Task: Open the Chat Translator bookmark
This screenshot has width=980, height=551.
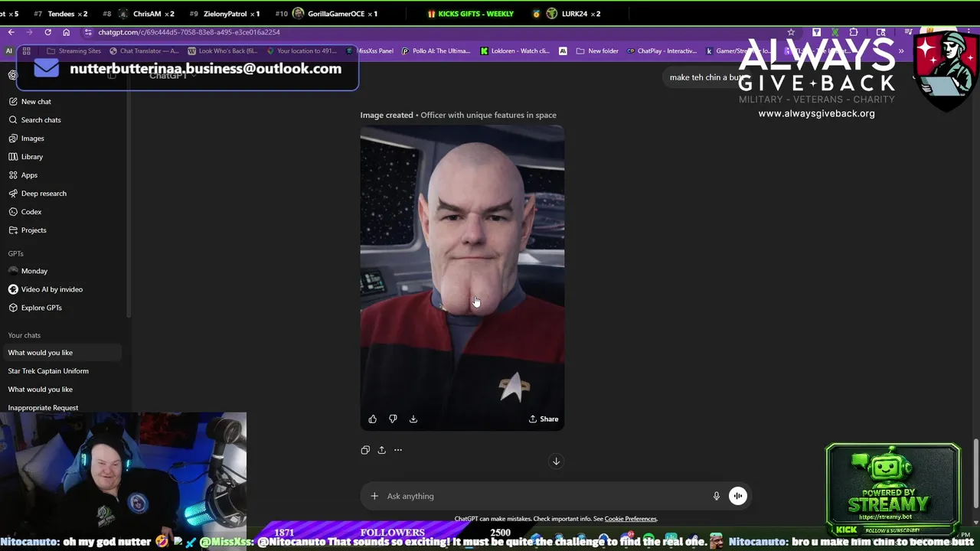Action: (144, 51)
